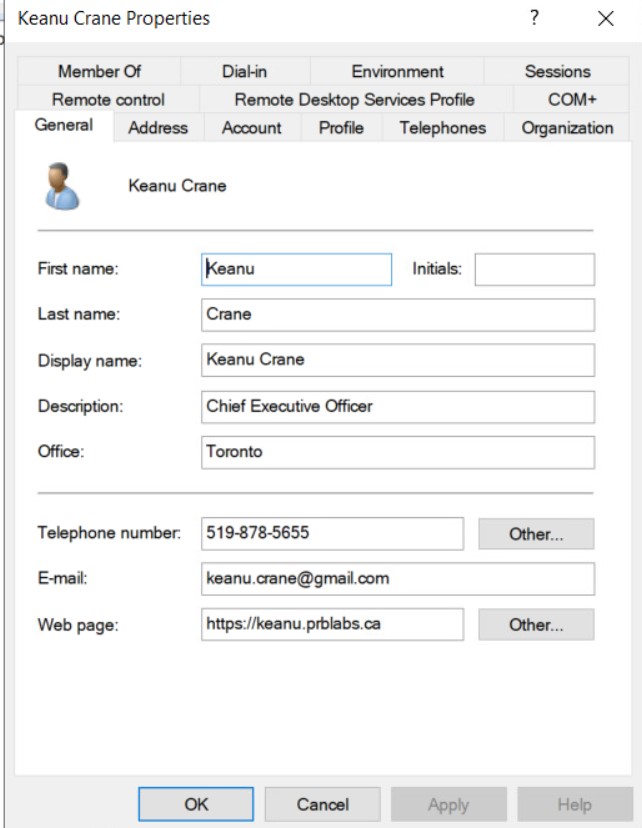Select the Environment tab
Image resolution: width=642 pixels, height=828 pixels.
(x=397, y=71)
